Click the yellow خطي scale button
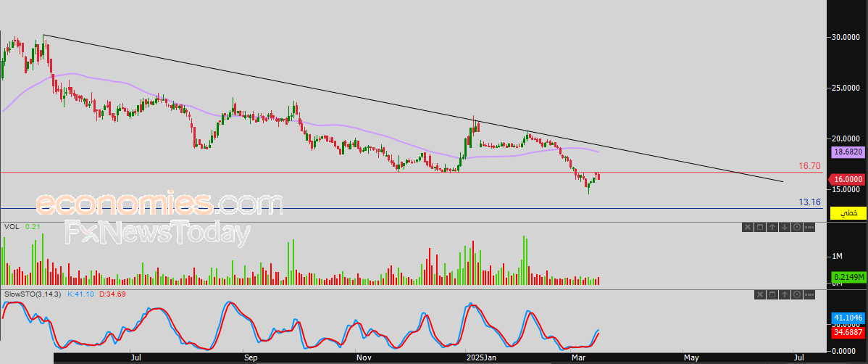The width and height of the screenshot is (868, 364). click(847, 213)
